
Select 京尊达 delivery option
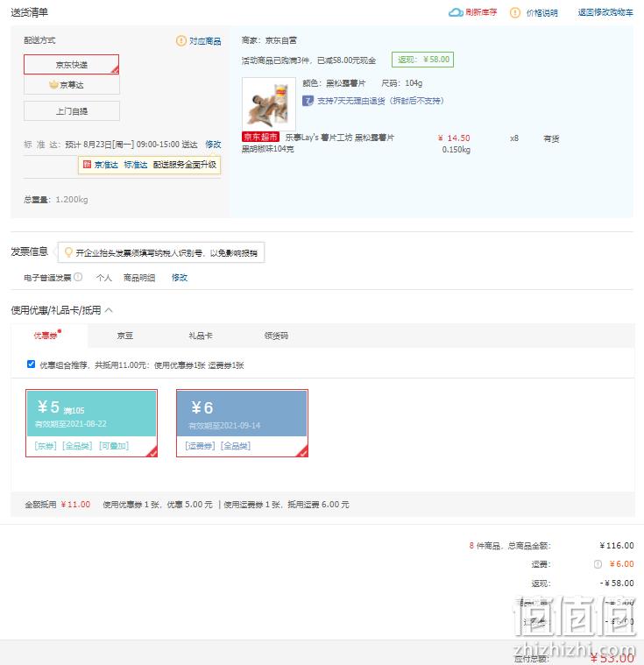click(x=71, y=85)
